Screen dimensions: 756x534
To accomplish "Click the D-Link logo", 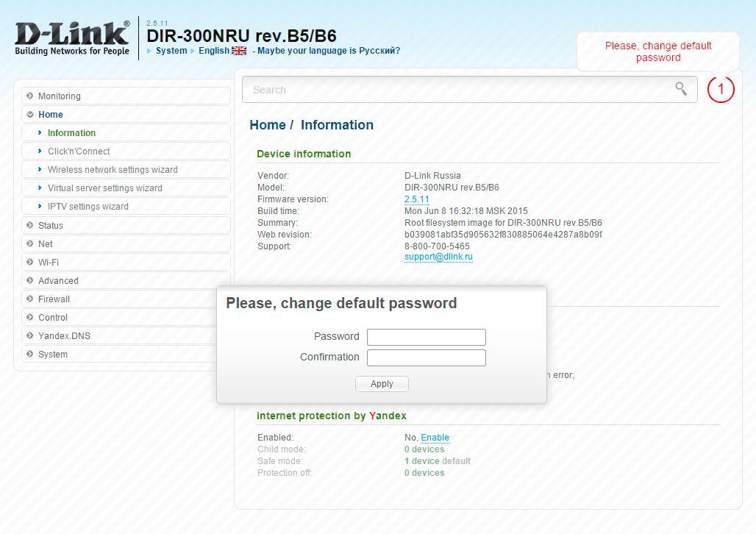I will (x=72, y=38).
